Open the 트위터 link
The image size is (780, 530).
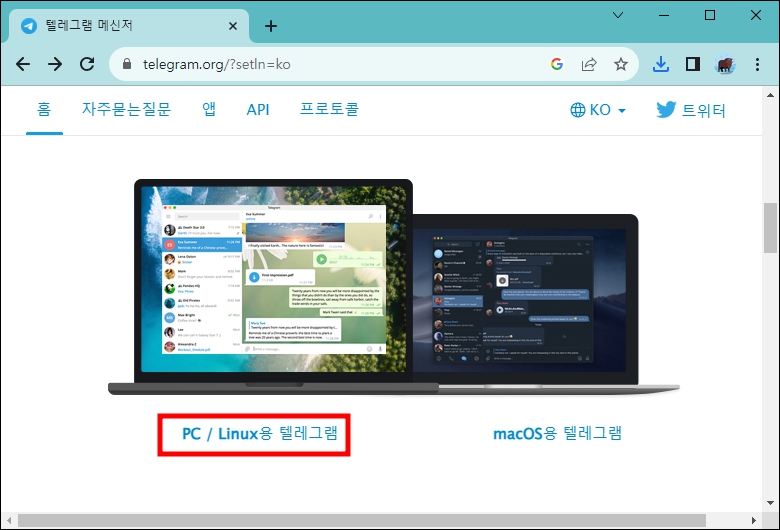(x=691, y=109)
